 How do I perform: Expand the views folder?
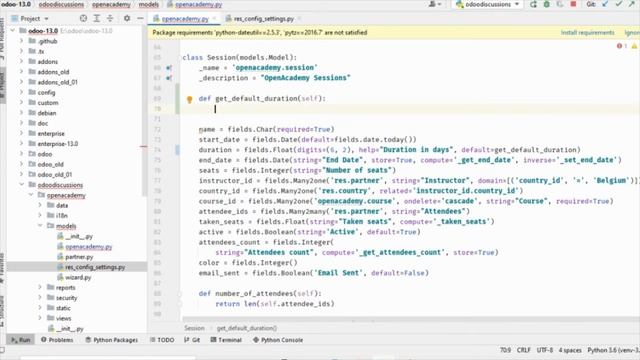(x=40, y=318)
